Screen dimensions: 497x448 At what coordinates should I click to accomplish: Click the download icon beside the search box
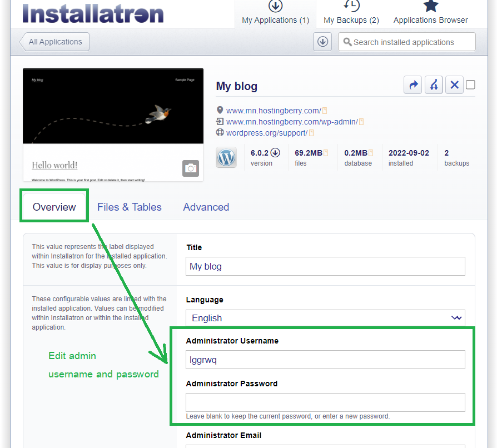click(322, 42)
